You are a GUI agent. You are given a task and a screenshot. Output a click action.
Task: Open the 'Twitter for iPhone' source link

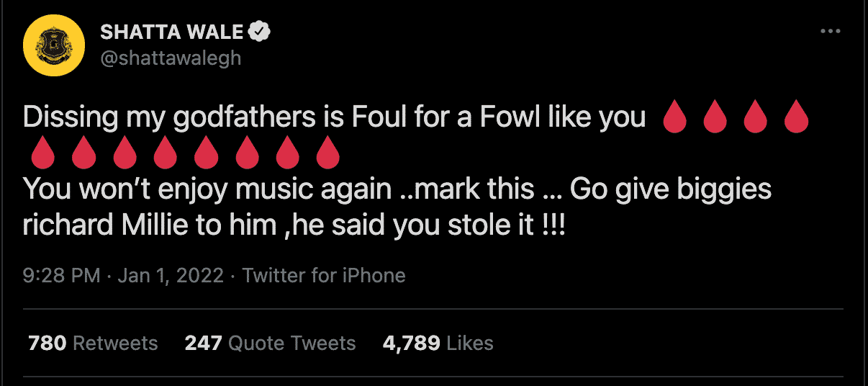pyautogui.click(x=324, y=275)
